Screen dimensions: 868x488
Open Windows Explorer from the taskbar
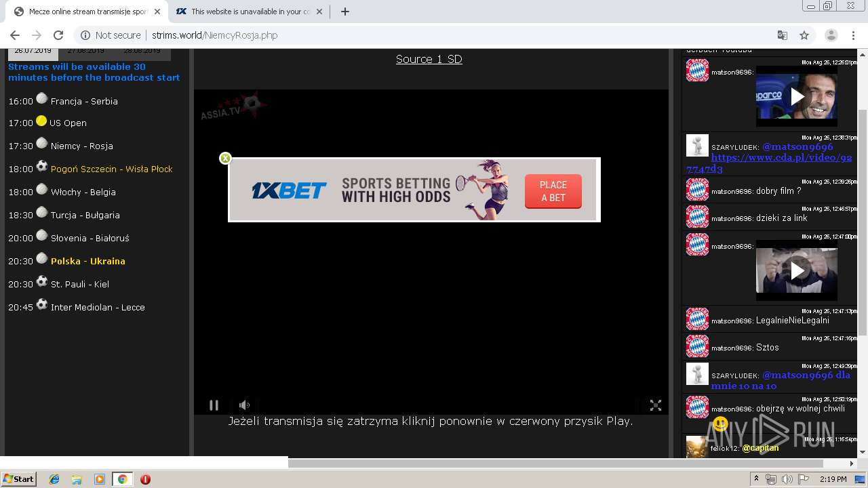[x=77, y=479]
